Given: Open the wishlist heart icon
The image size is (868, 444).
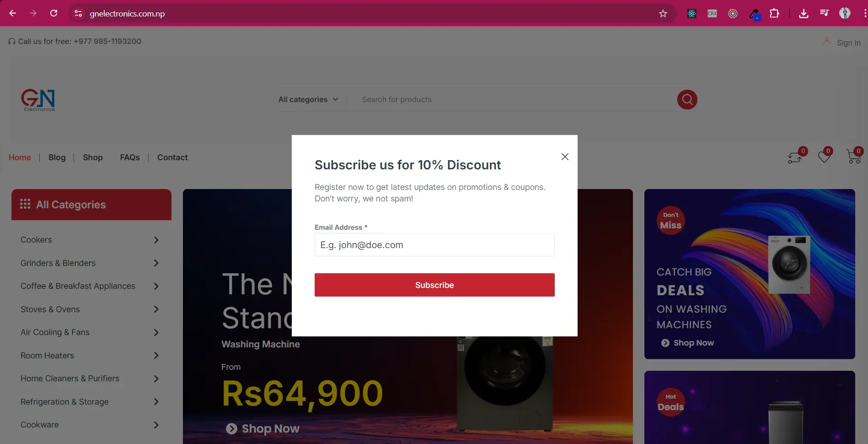Looking at the screenshot, I should [825, 156].
